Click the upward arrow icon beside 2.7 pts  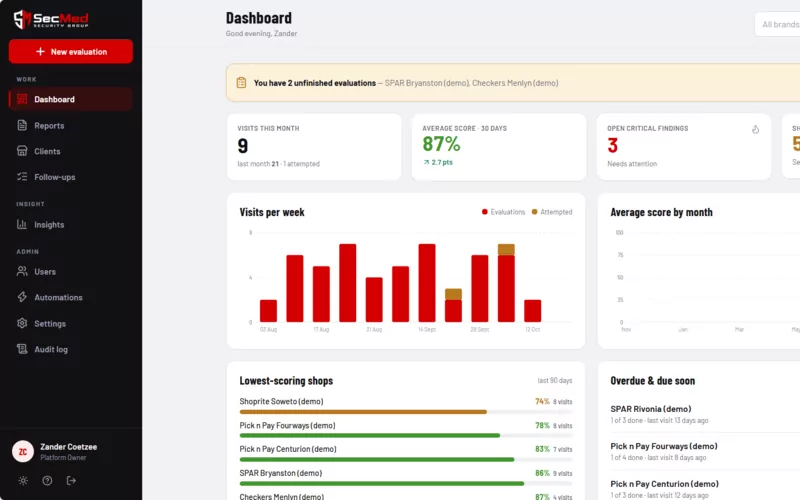click(x=426, y=162)
